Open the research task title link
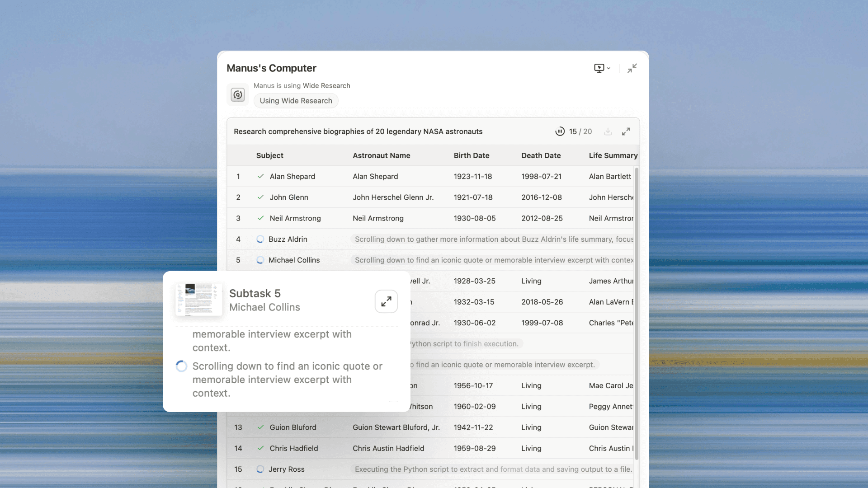Image resolution: width=868 pixels, height=488 pixels. 358,131
